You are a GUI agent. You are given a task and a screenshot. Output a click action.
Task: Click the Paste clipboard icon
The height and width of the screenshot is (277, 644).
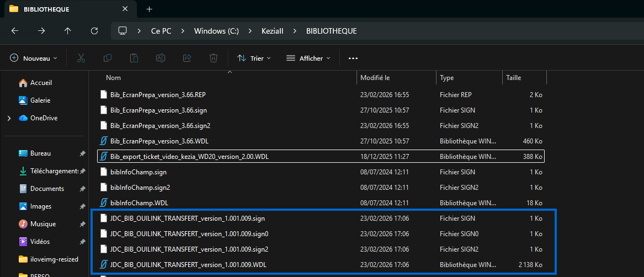pos(134,58)
